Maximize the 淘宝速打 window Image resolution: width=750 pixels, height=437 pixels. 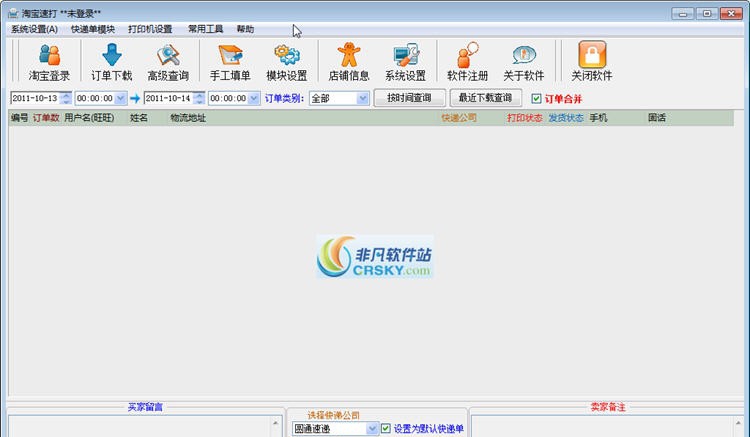[706, 13]
